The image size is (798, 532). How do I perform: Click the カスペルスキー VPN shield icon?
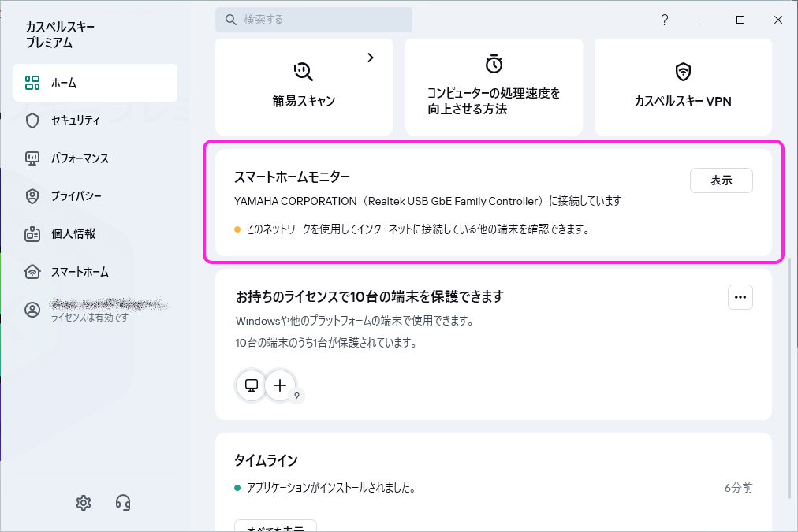coord(683,71)
